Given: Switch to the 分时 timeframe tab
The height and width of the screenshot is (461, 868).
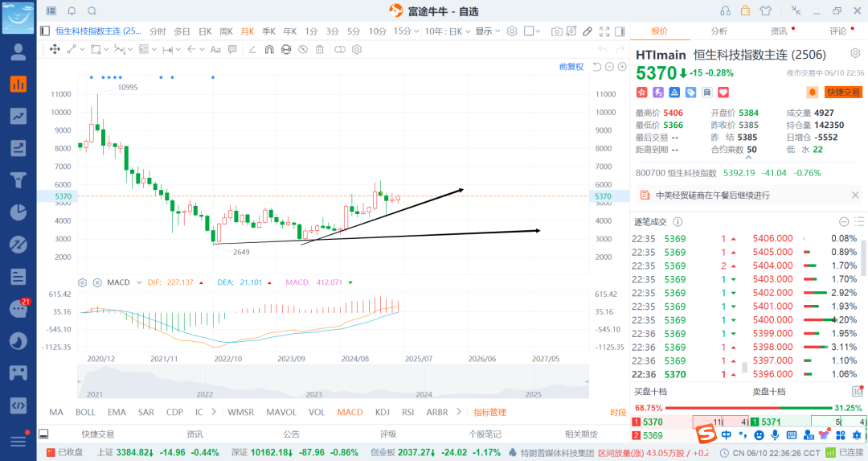Looking at the screenshot, I should point(158,31).
